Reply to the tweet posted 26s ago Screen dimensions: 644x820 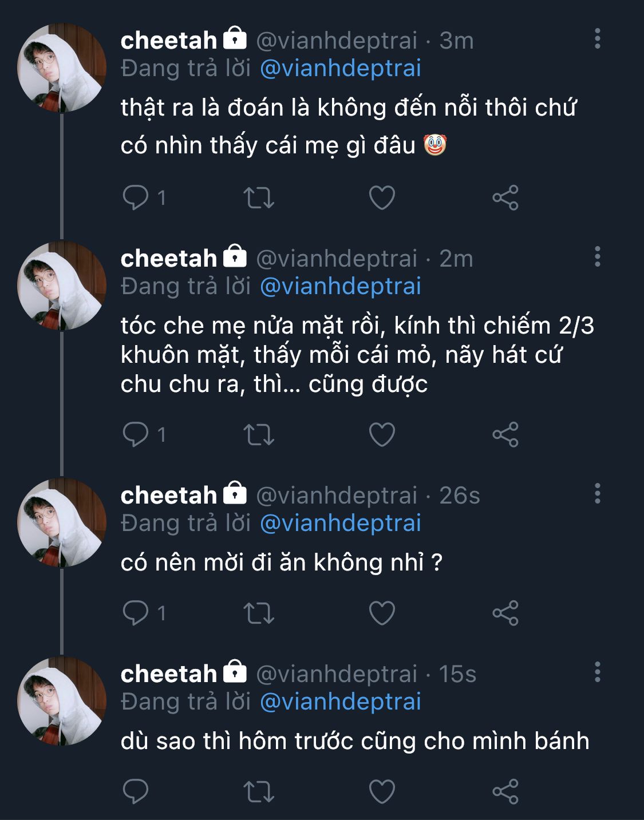pos(136,613)
